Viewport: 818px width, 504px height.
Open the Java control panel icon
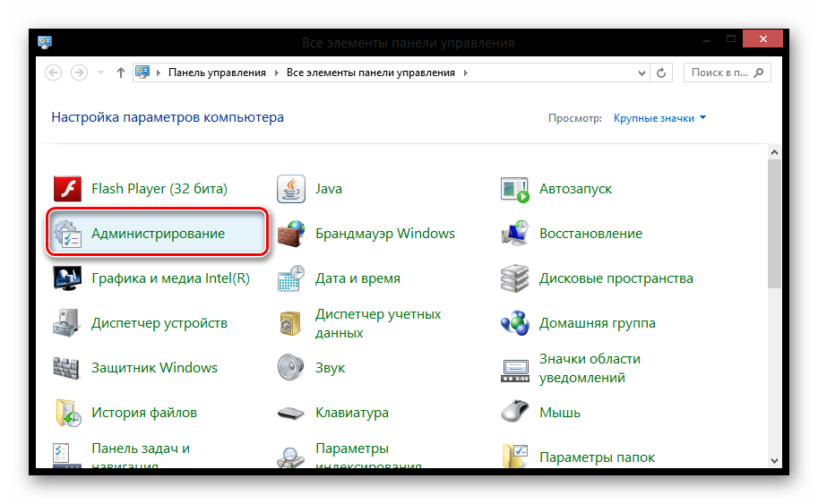point(290,189)
